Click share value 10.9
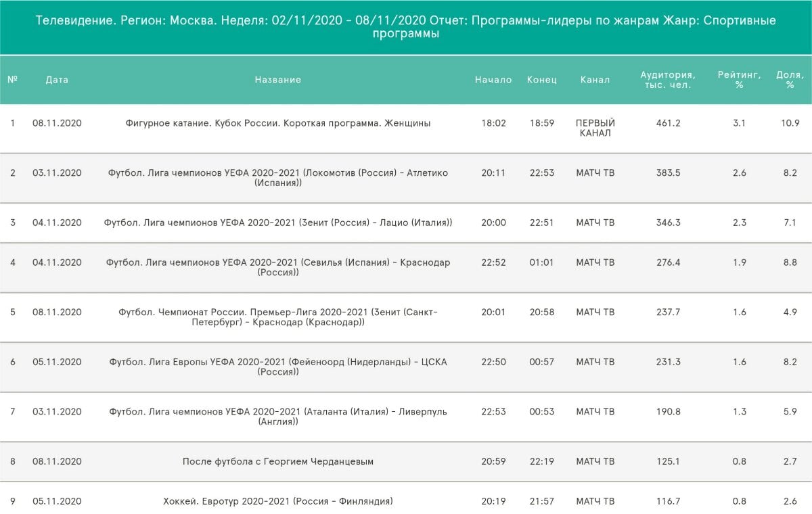The height and width of the screenshot is (514, 812). (x=790, y=123)
